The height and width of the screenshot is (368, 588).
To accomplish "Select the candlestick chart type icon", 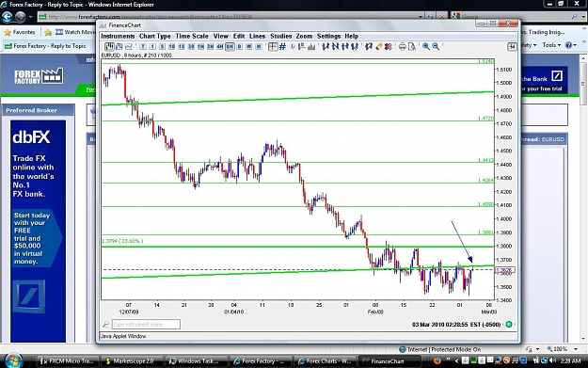I will click(x=109, y=46).
